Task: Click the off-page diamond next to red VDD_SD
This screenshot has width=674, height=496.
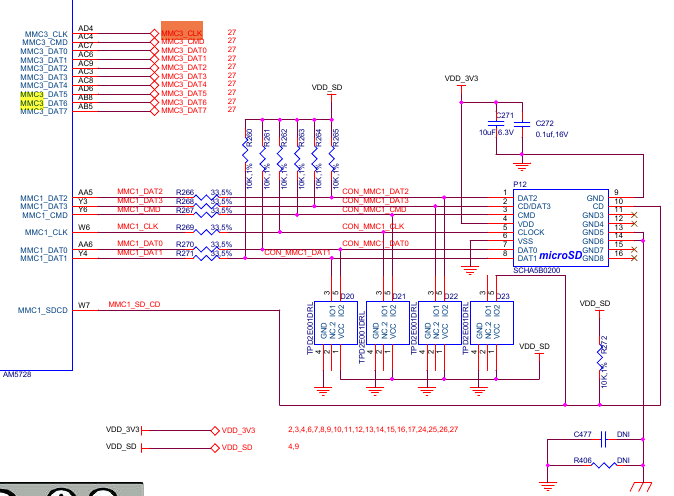Action: coord(215,448)
